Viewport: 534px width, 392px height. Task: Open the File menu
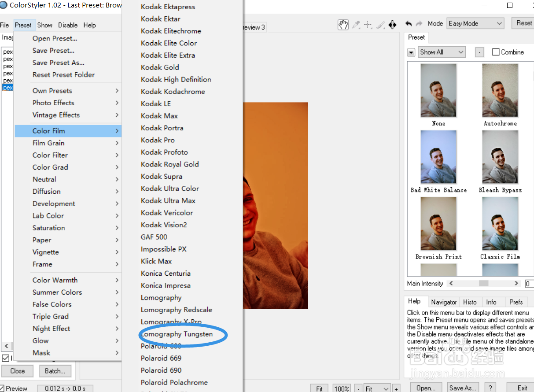4,25
